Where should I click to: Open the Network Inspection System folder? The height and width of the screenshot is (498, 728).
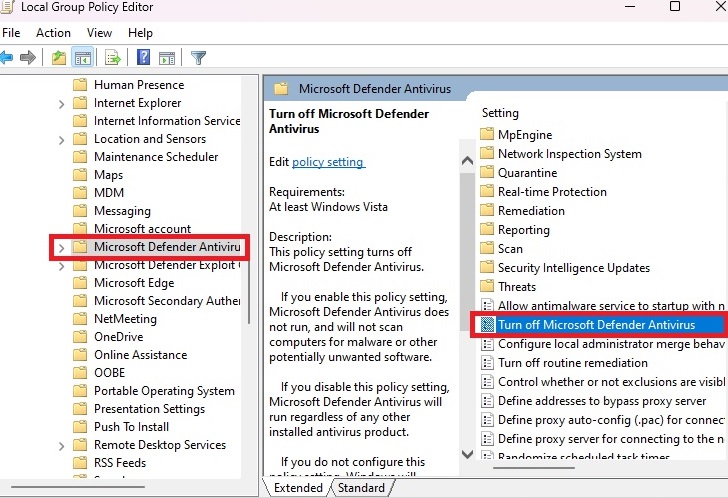point(570,154)
